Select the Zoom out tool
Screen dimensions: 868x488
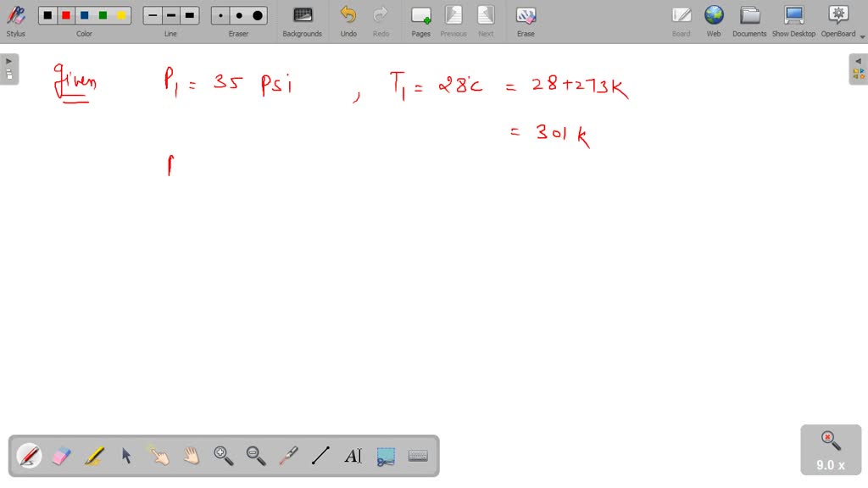(x=256, y=456)
